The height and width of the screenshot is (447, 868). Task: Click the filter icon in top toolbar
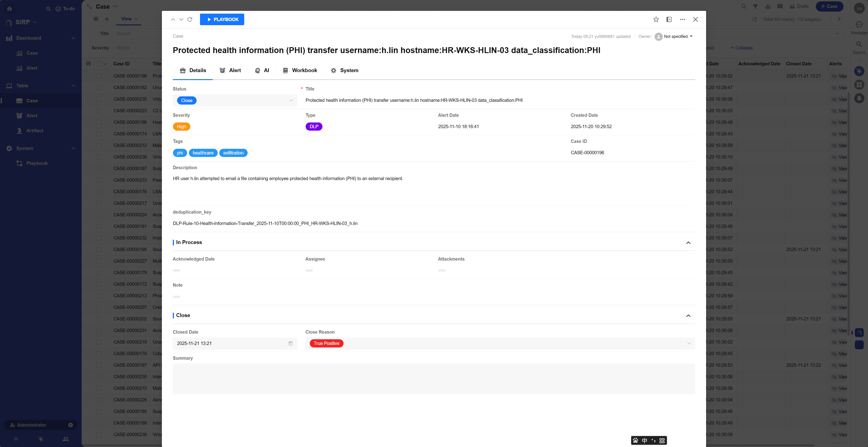[756, 6]
